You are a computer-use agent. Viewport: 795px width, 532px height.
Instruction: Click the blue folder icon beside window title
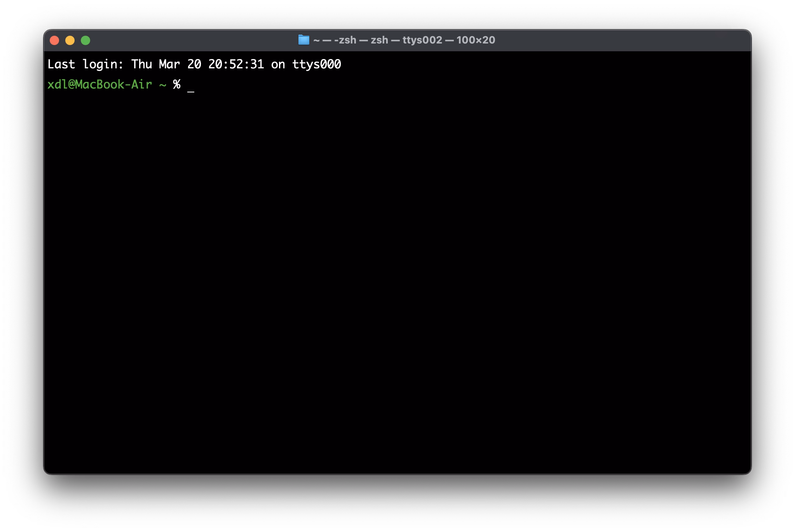click(304, 40)
